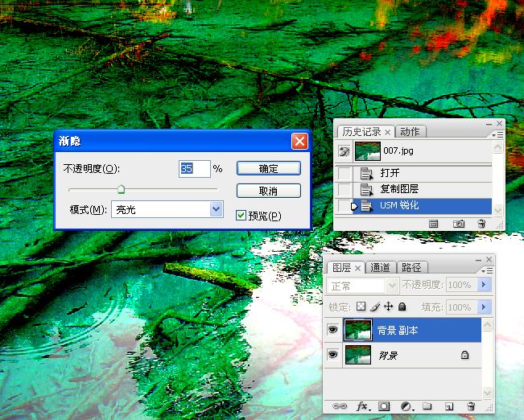Hide the 背景 layer eye icon
The height and width of the screenshot is (420, 524).
coord(332,354)
